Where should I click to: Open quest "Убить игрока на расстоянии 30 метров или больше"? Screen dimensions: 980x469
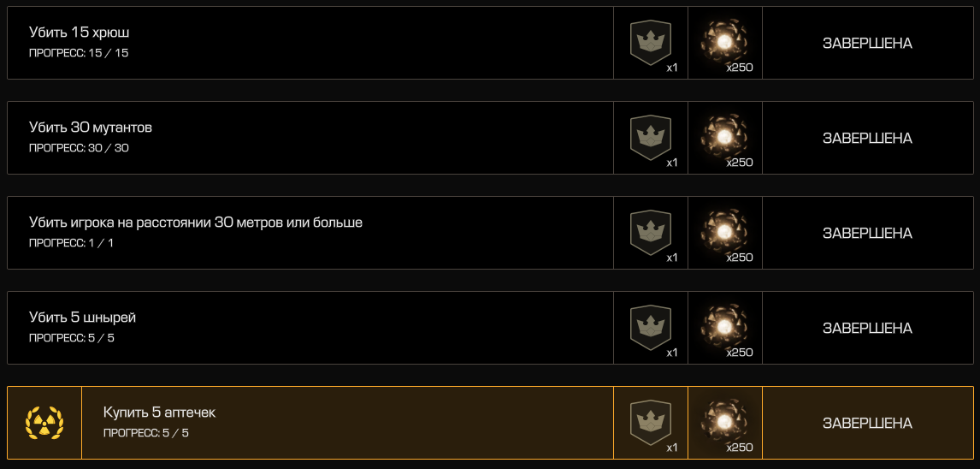pos(196,223)
